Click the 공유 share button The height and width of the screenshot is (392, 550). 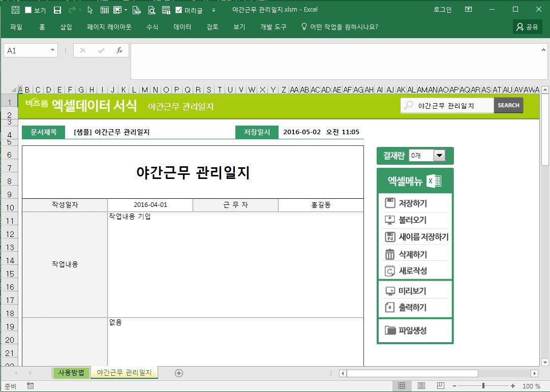527,27
